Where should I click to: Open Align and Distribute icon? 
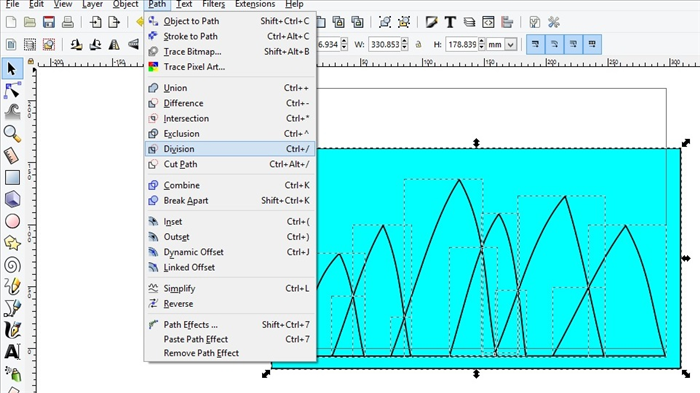[x=507, y=22]
